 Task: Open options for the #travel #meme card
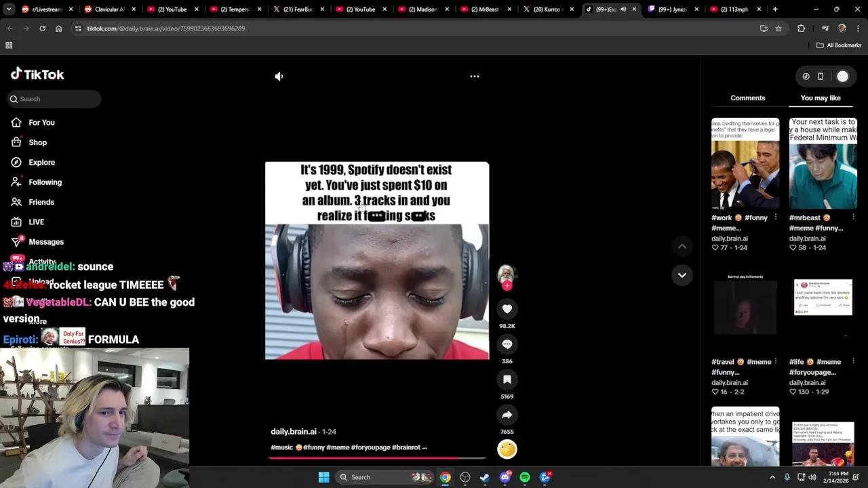pos(775,362)
